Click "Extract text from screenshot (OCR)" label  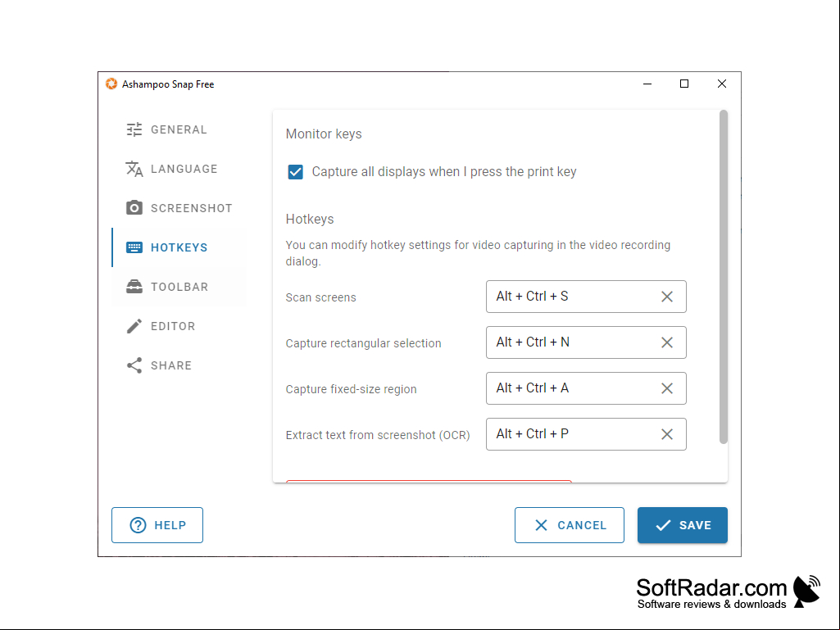click(378, 435)
